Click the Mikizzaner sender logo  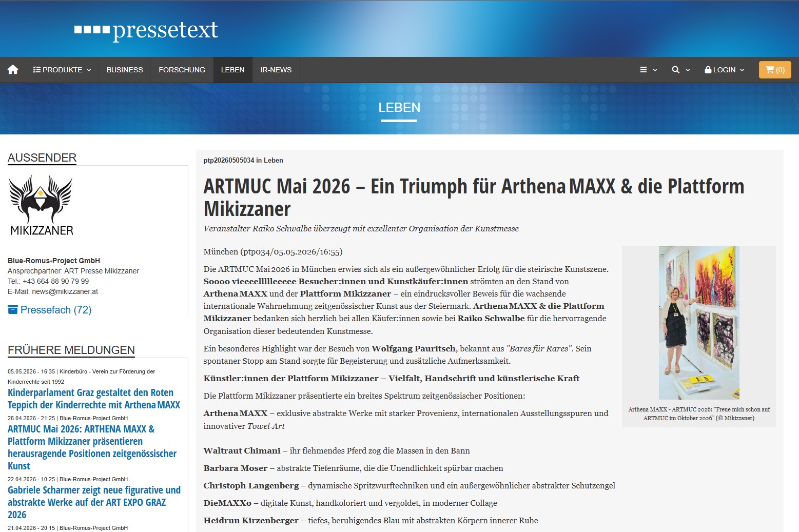[42, 205]
